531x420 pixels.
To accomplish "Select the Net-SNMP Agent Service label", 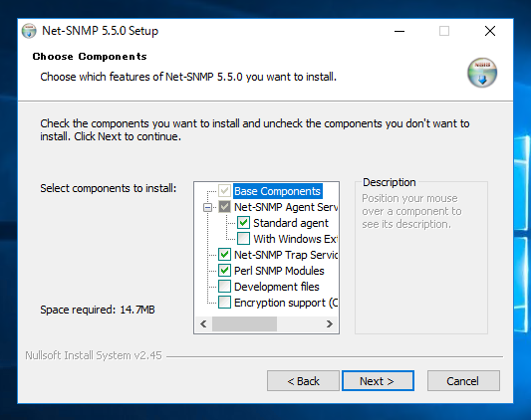I will coord(286,207).
